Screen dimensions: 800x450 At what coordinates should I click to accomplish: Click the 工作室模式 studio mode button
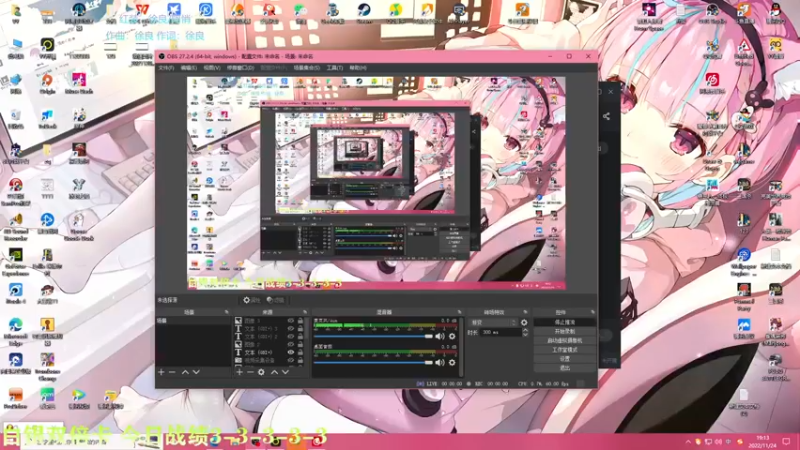click(x=564, y=350)
